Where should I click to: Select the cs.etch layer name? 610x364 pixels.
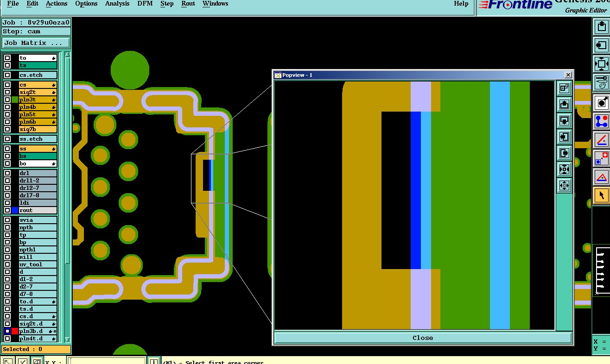pyautogui.click(x=38, y=75)
